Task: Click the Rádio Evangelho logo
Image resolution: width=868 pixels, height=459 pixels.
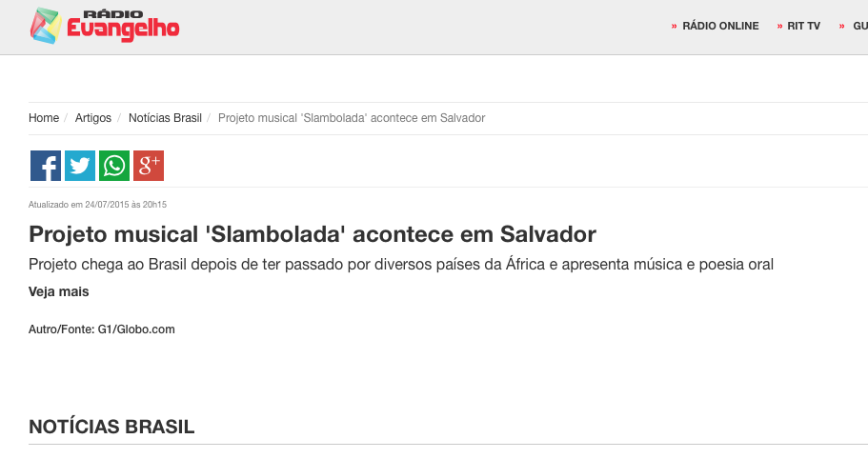Action: 105,26
